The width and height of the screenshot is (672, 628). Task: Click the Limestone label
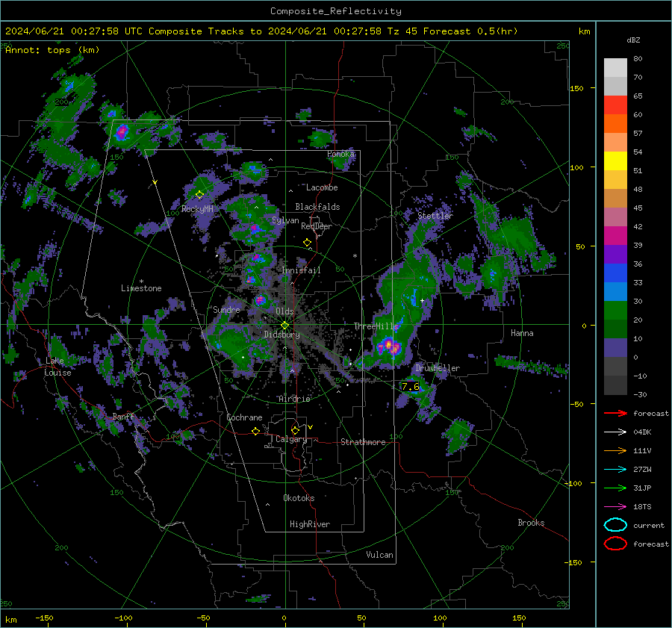point(141,288)
